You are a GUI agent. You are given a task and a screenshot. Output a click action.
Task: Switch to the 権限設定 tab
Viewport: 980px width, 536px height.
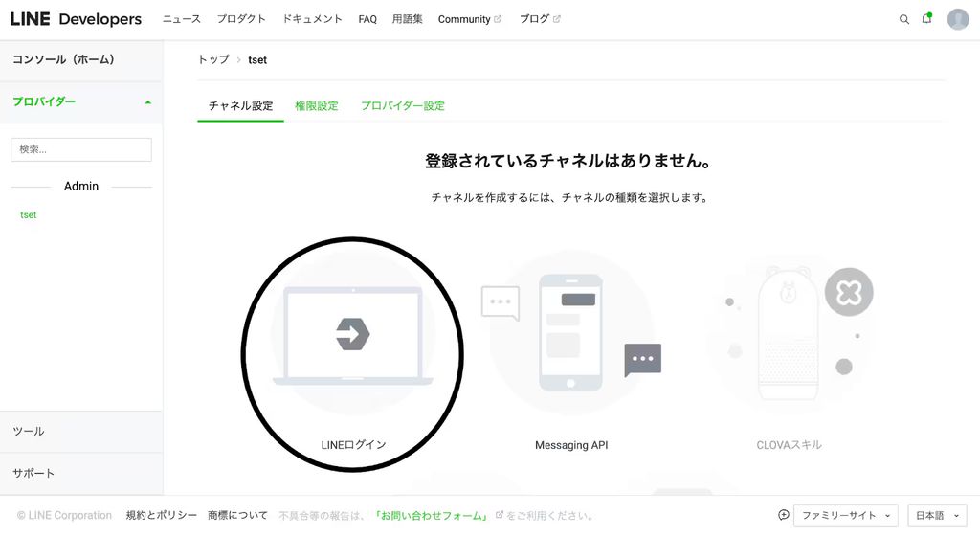pyautogui.click(x=316, y=106)
